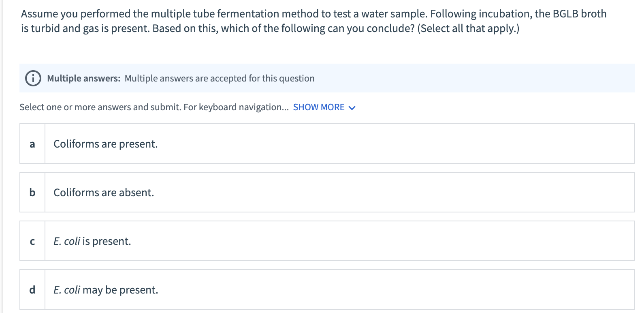Click the italic 'E. coli' in option d
644x313 pixels.
click(67, 290)
